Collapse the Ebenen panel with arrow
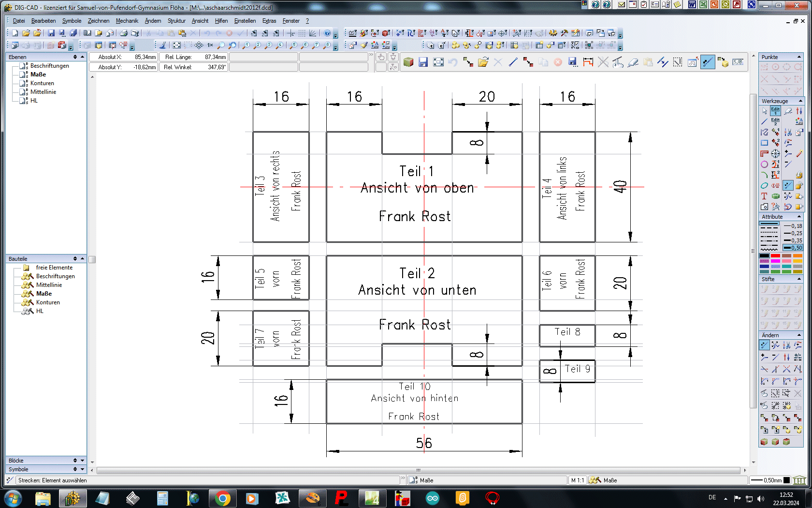Screen dimensions: 812x508 (82, 57)
